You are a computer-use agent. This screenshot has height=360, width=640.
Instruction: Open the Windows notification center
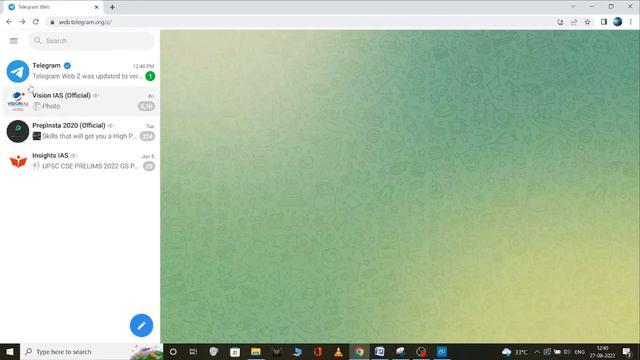[x=627, y=352]
